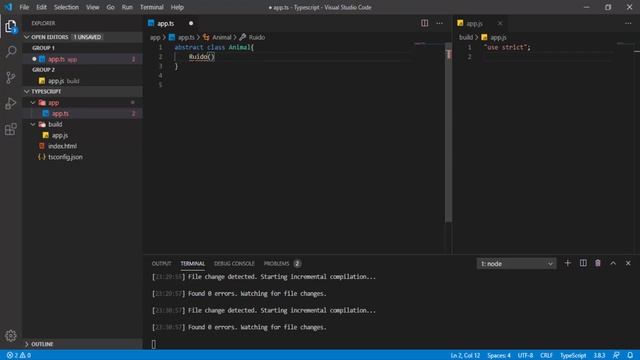Split the terminal panel
This screenshot has width=640, height=360.
(583, 263)
